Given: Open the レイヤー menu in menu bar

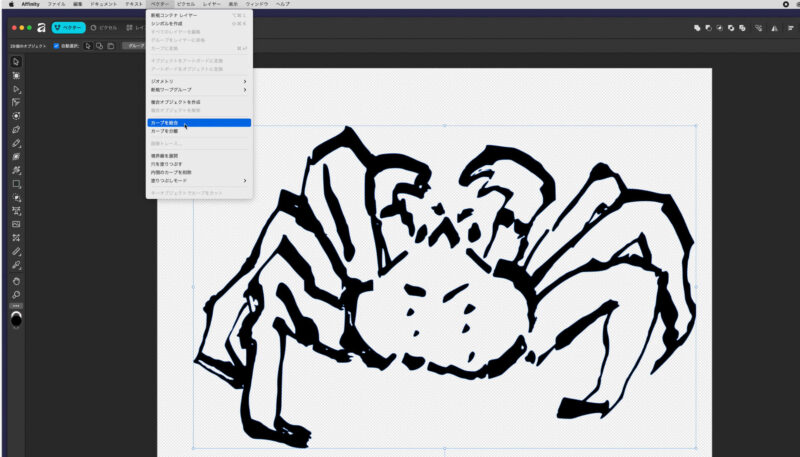Looking at the screenshot, I should 212,4.
